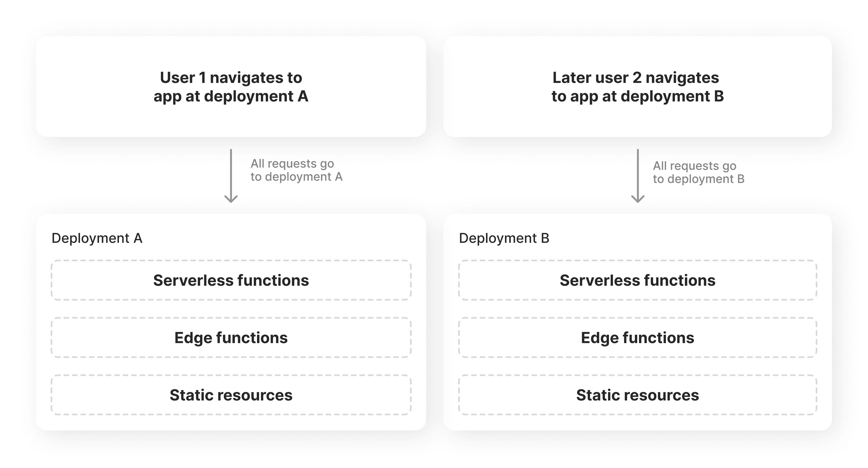Click the down arrow toward Deployment B
The image size is (868, 468).
point(637,175)
